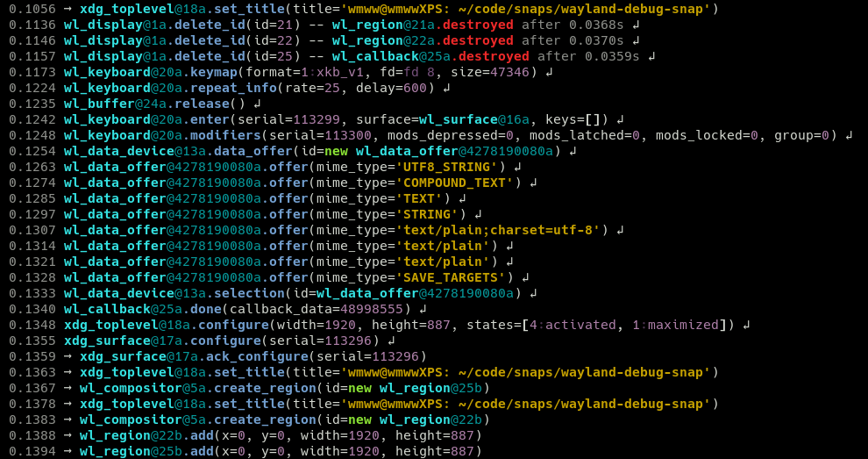This screenshot has width=868, height=459.
Task: Click 'selection' method on wl_data_device line
Action: (x=250, y=293)
